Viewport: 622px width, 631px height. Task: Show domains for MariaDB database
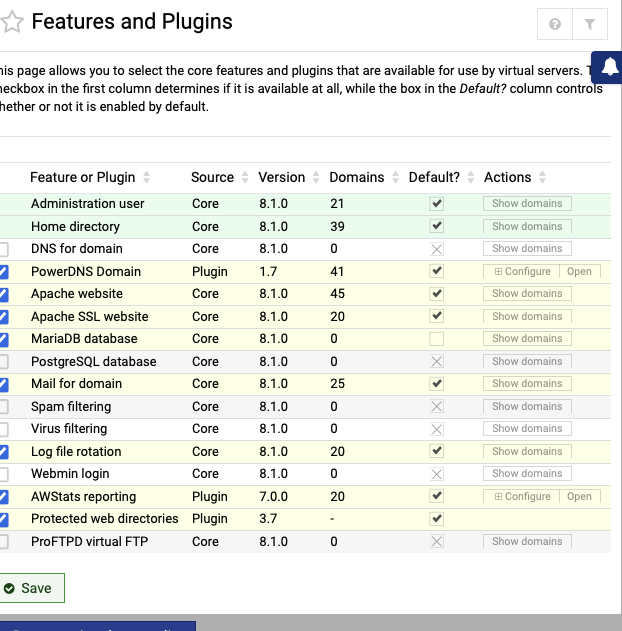[x=527, y=339]
